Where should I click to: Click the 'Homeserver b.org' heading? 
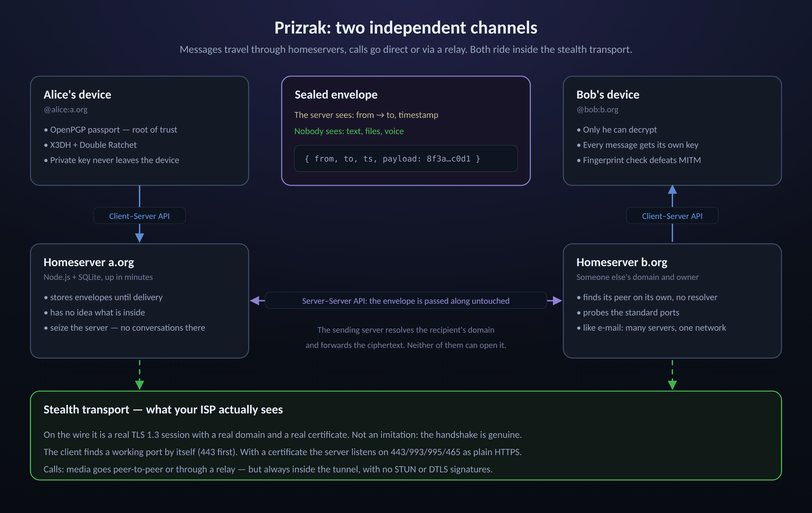click(x=622, y=262)
